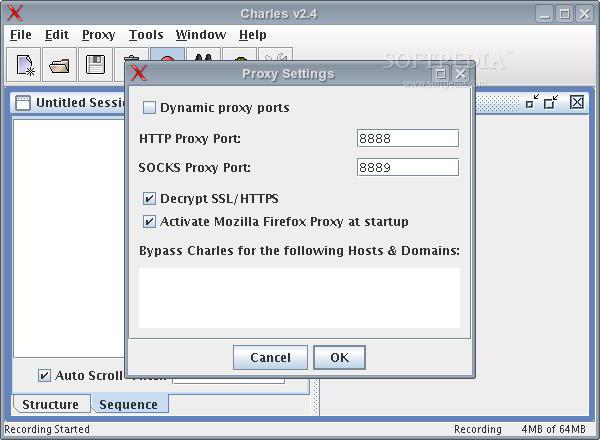Image resolution: width=600 pixels, height=440 pixels.
Task: Confirm proxy settings with OK
Action: pos(339,357)
